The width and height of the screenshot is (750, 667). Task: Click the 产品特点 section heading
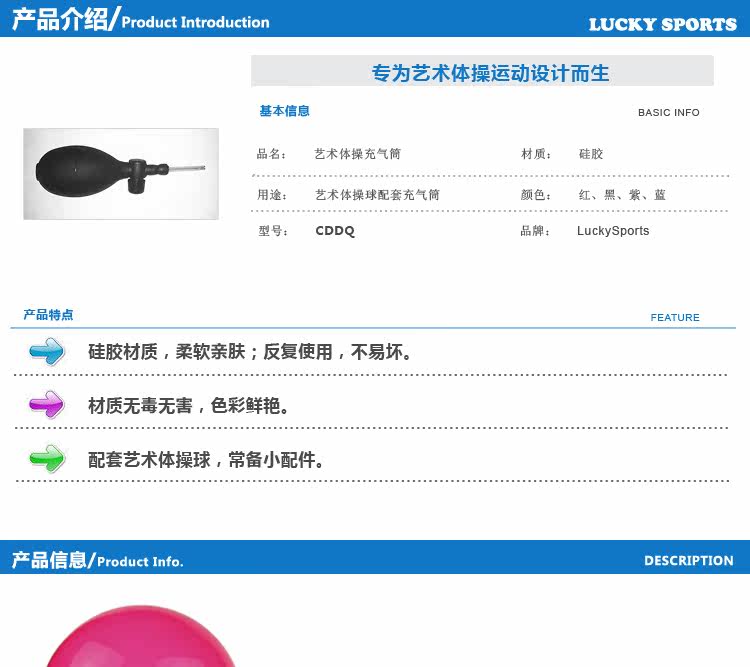pyautogui.click(x=48, y=314)
